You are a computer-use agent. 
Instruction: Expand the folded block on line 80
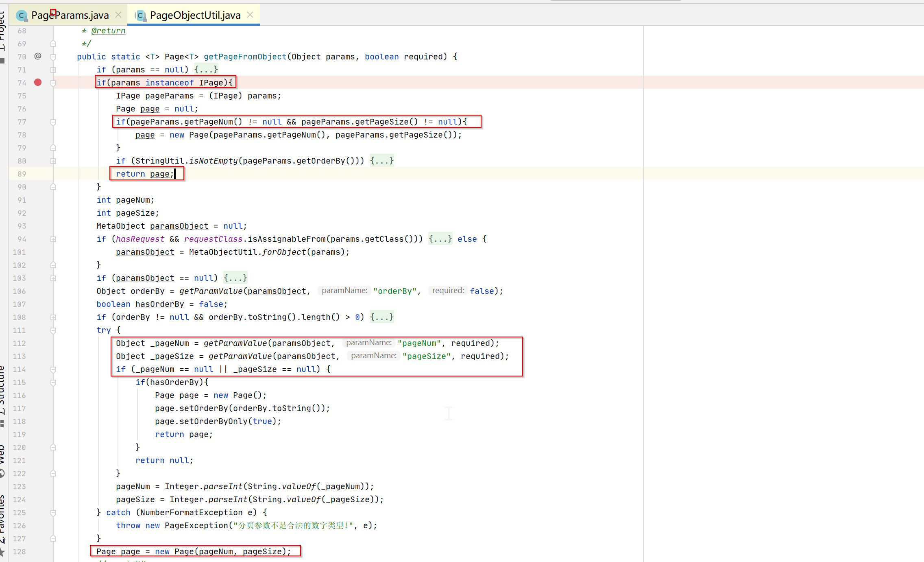(x=53, y=161)
